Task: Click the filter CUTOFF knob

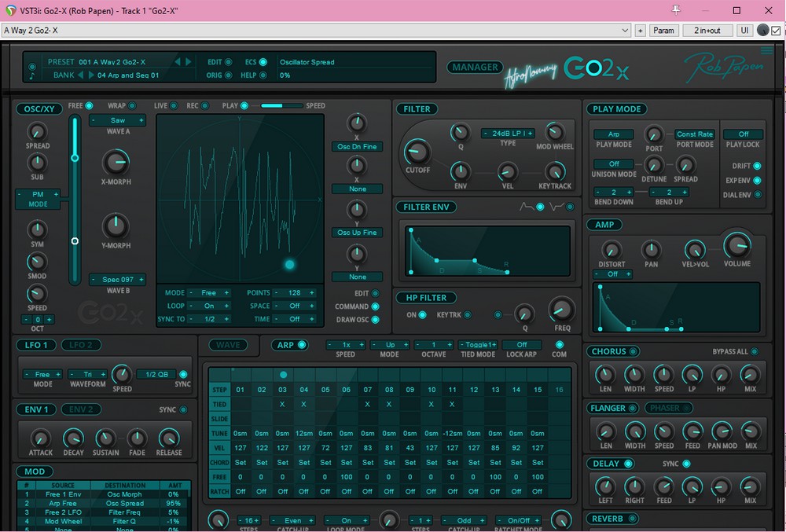Action: coord(417,152)
